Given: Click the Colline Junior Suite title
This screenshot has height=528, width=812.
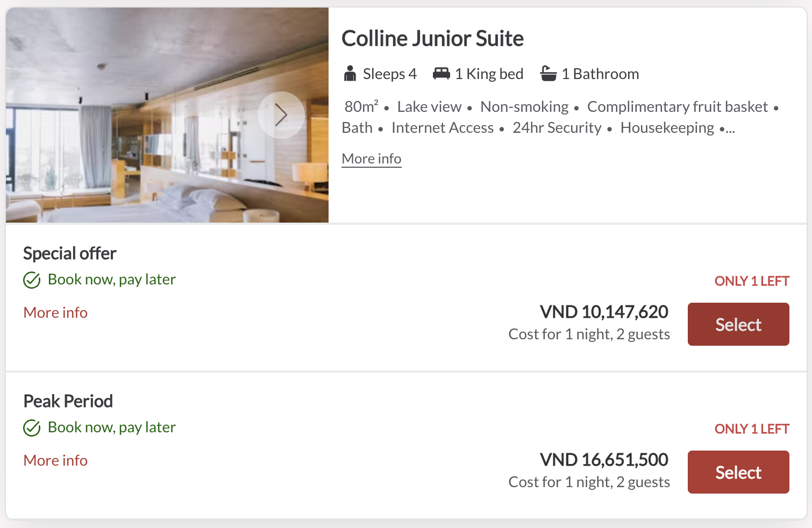Looking at the screenshot, I should coord(432,38).
